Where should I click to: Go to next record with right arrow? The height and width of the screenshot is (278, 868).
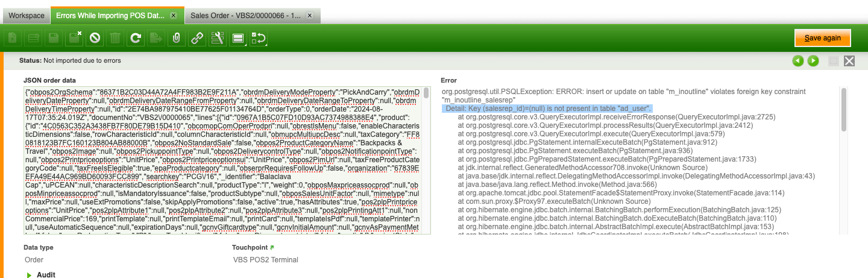click(813, 60)
